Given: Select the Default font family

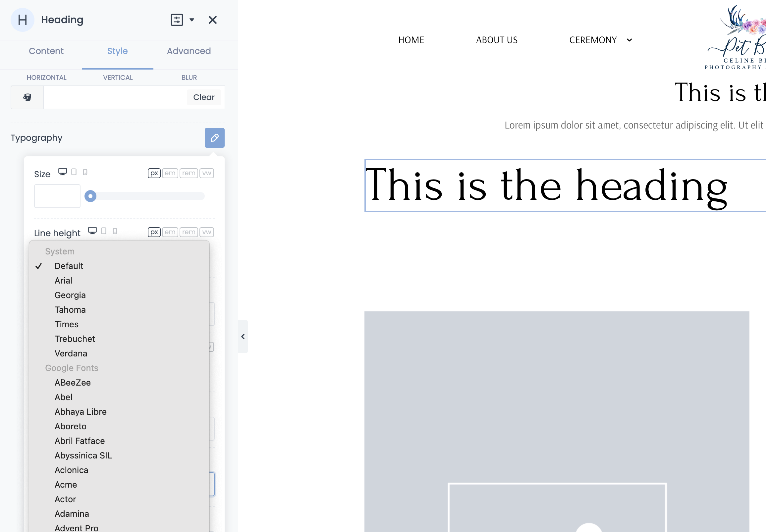Looking at the screenshot, I should click(69, 265).
